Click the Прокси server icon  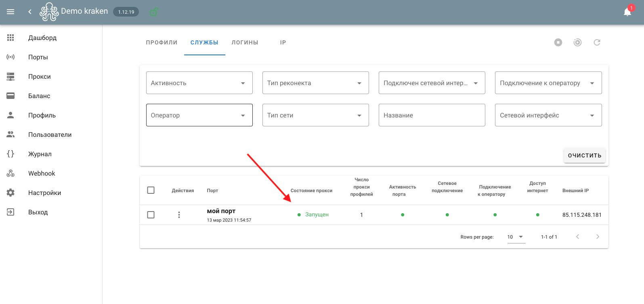pos(10,76)
